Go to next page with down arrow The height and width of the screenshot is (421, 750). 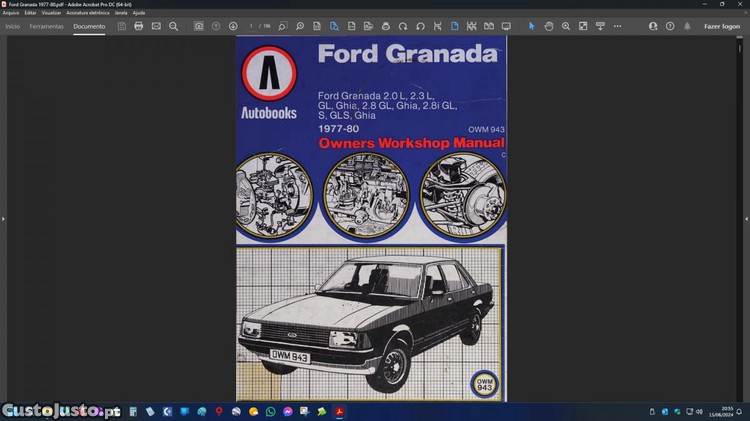[x=233, y=26]
